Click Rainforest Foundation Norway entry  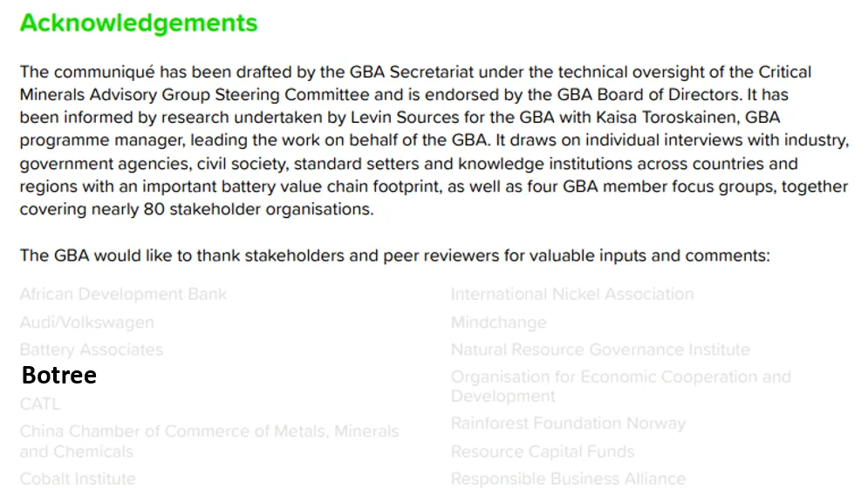pyautogui.click(x=568, y=424)
